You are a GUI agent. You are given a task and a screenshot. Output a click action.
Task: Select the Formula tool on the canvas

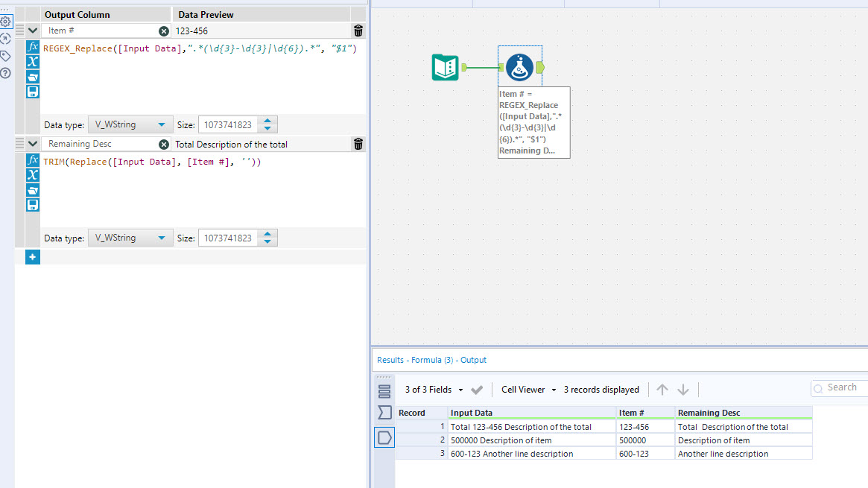[x=520, y=68]
